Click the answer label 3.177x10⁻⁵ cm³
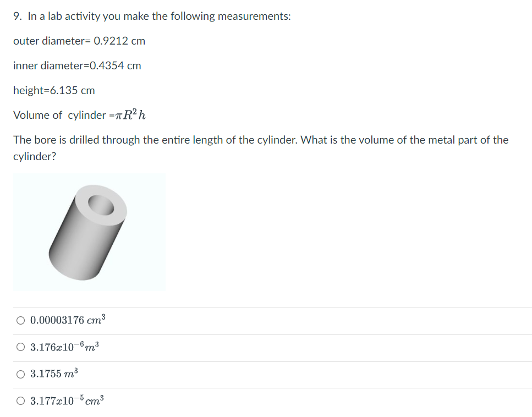 [x=67, y=400]
